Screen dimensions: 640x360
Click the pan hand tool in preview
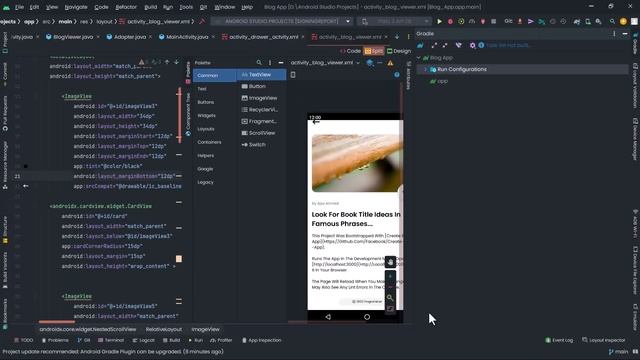click(x=390, y=262)
